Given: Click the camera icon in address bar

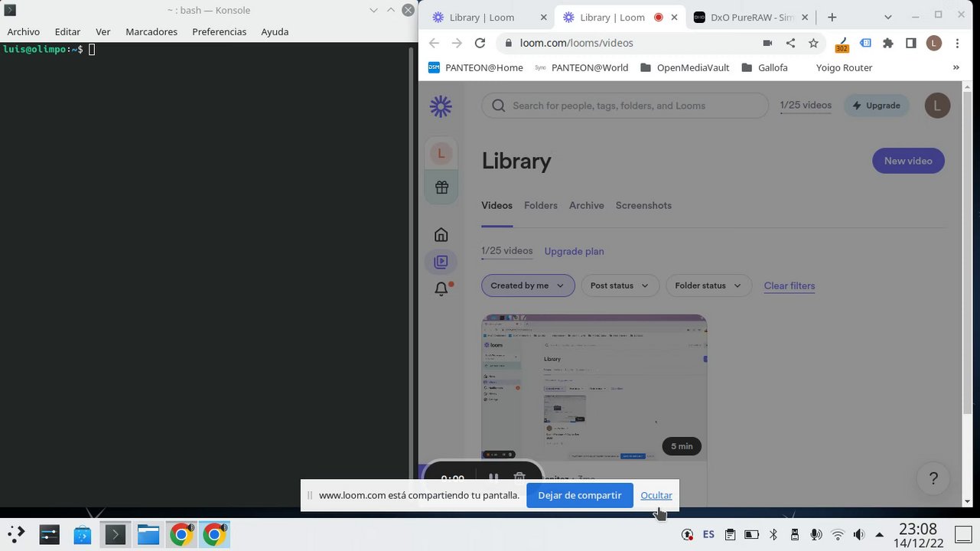Looking at the screenshot, I should (x=767, y=44).
